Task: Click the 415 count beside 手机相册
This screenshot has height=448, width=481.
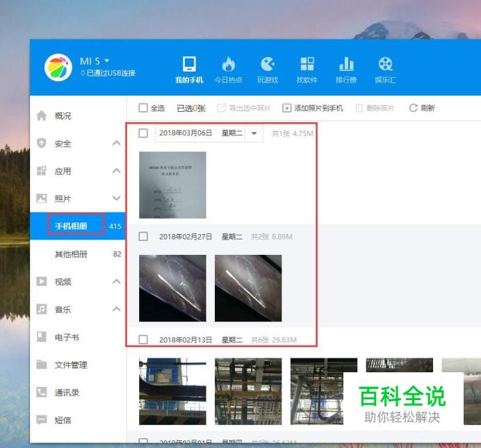Action: [115, 226]
